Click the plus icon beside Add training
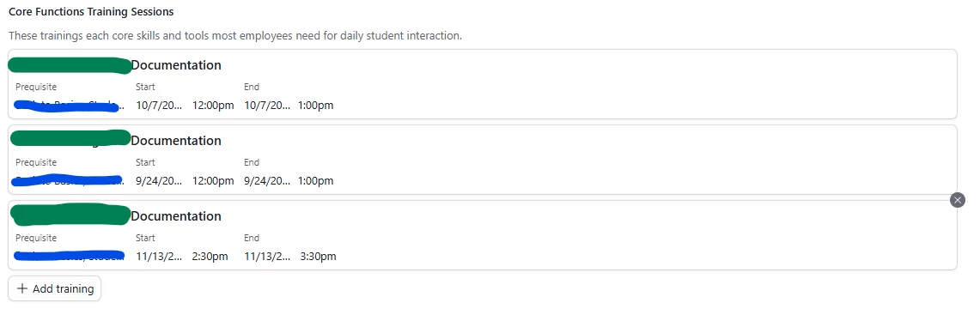The width and height of the screenshot is (980, 309). click(22, 288)
